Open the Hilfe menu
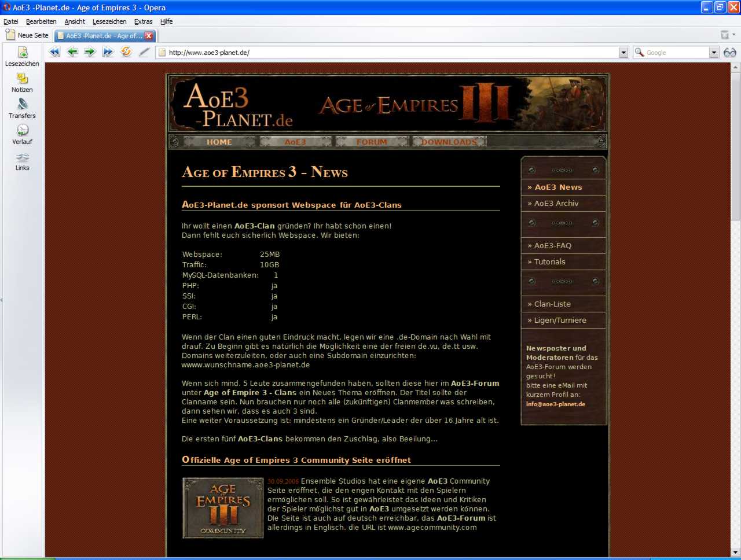The height and width of the screenshot is (560, 741). (167, 21)
